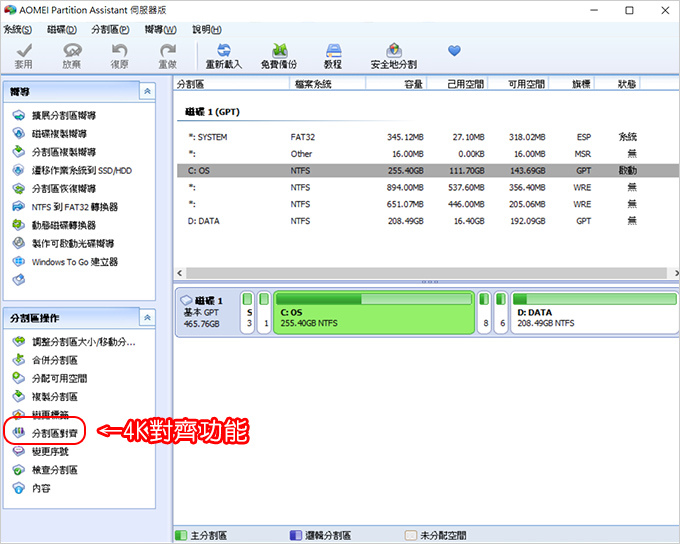Image resolution: width=680 pixels, height=544 pixels.
Task: Click the C: OS block in disk map
Action: point(374,312)
